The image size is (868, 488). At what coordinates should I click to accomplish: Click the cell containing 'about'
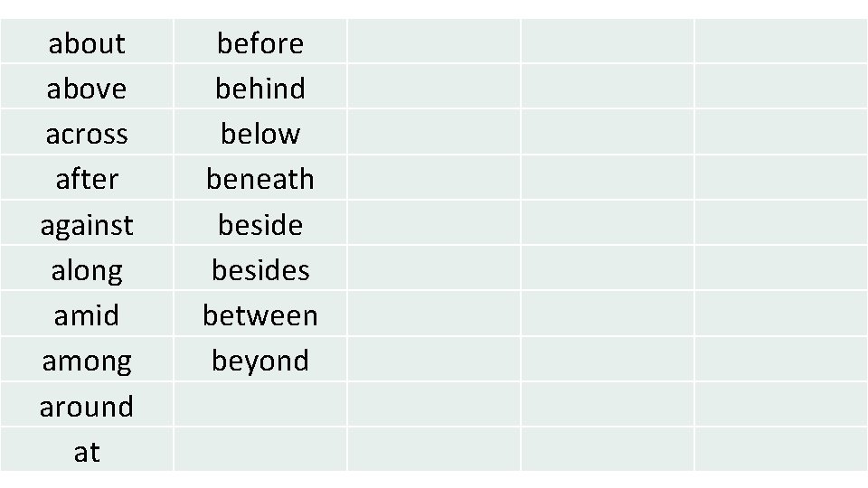pos(87,41)
